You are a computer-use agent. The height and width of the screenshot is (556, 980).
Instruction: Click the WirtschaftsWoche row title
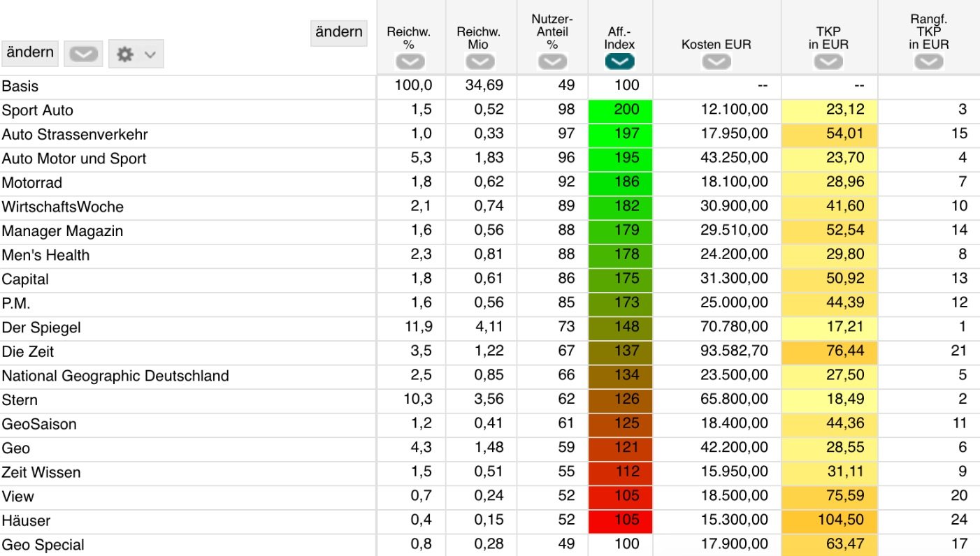63,207
